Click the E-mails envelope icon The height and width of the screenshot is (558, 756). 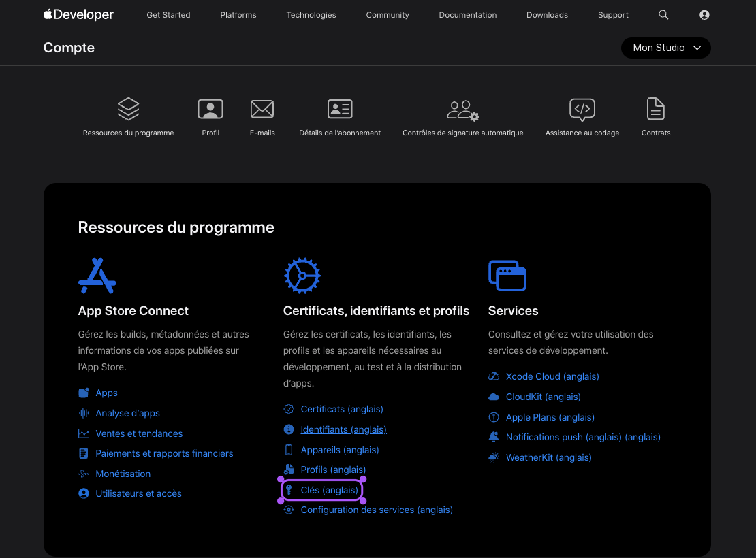pyautogui.click(x=262, y=109)
